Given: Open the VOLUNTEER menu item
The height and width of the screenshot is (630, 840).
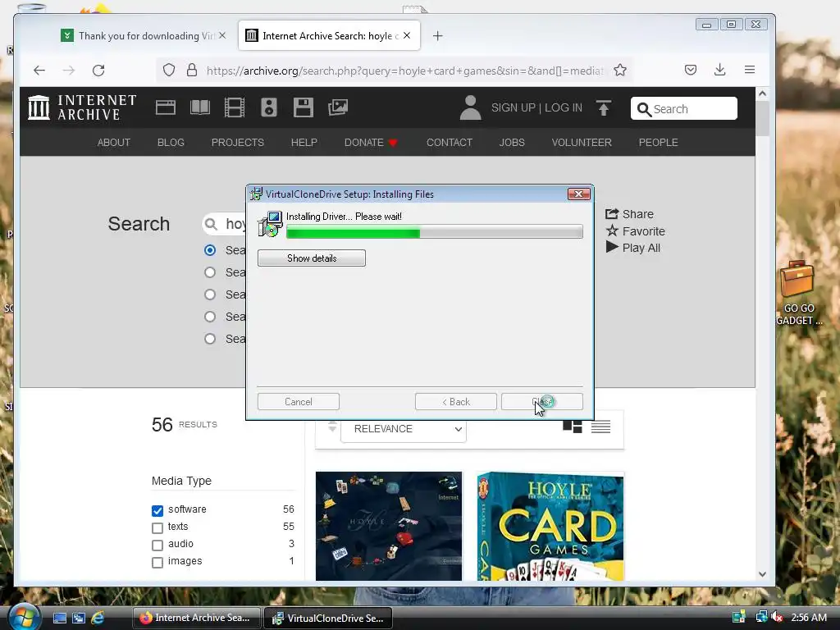Looking at the screenshot, I should 582,143.
